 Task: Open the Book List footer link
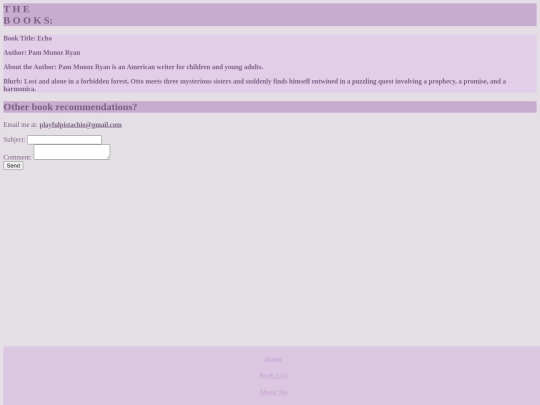pos(273,375)
